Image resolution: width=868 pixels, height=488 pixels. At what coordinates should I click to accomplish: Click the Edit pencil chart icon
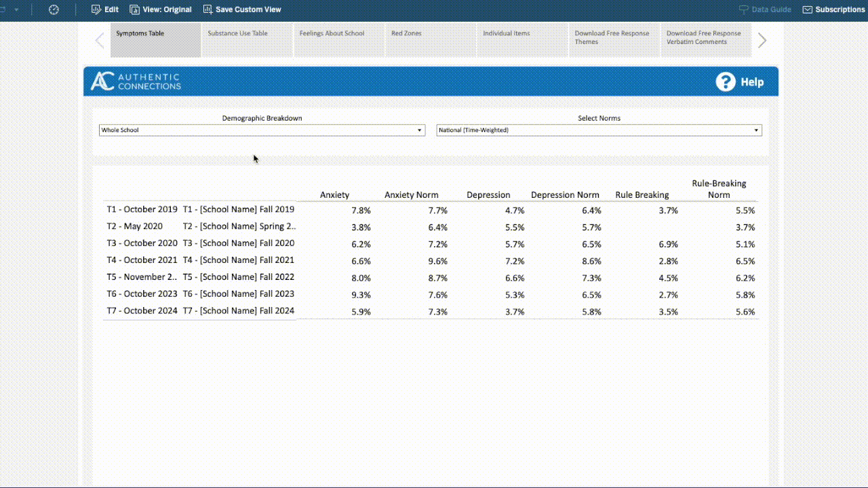click(96, 9)
